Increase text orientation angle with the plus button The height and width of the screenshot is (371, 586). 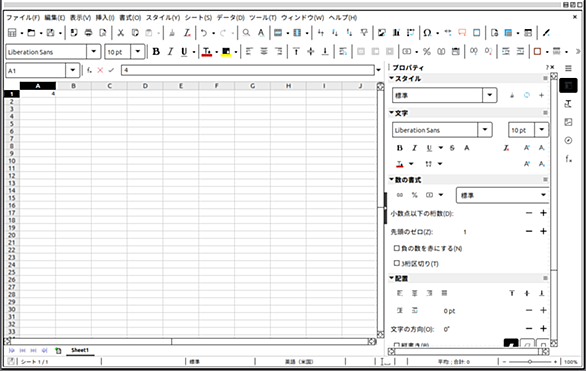tap(543, 328)
